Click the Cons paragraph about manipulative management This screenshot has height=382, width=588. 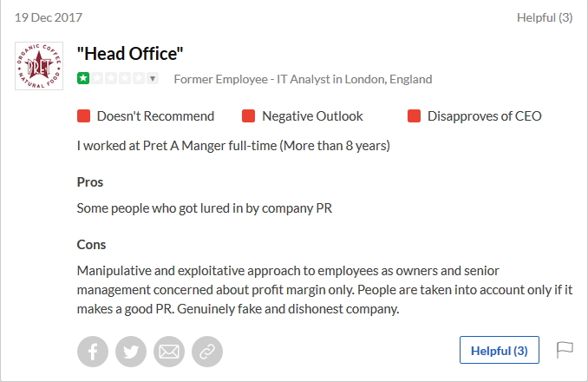(x=325, y=290)
